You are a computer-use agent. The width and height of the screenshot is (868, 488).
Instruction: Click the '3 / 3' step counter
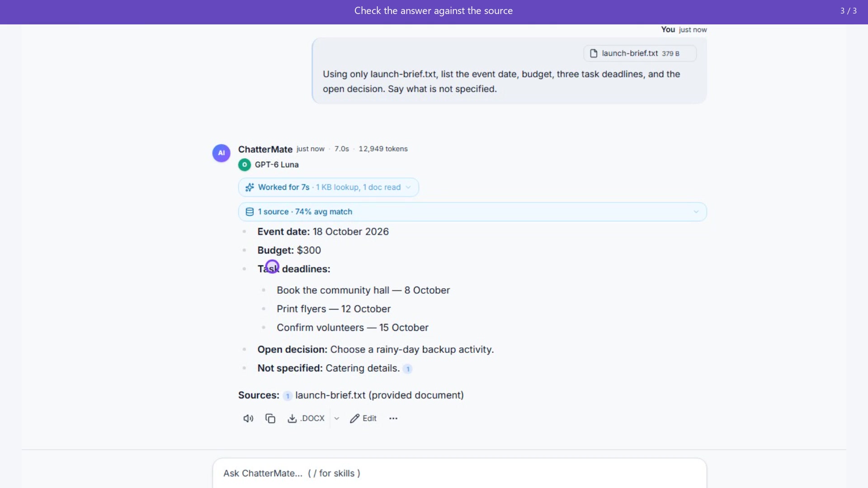(848, 11)
